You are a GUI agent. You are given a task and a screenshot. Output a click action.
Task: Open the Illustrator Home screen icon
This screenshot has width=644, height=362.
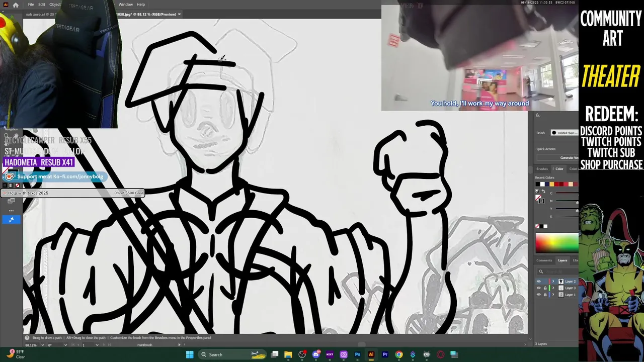coord(16,5)
